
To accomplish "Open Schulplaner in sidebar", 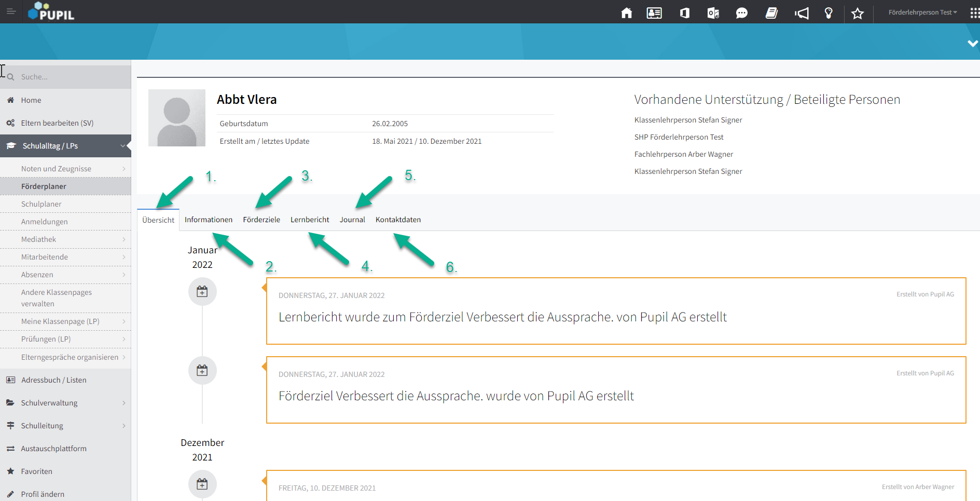I will [65, 204].
